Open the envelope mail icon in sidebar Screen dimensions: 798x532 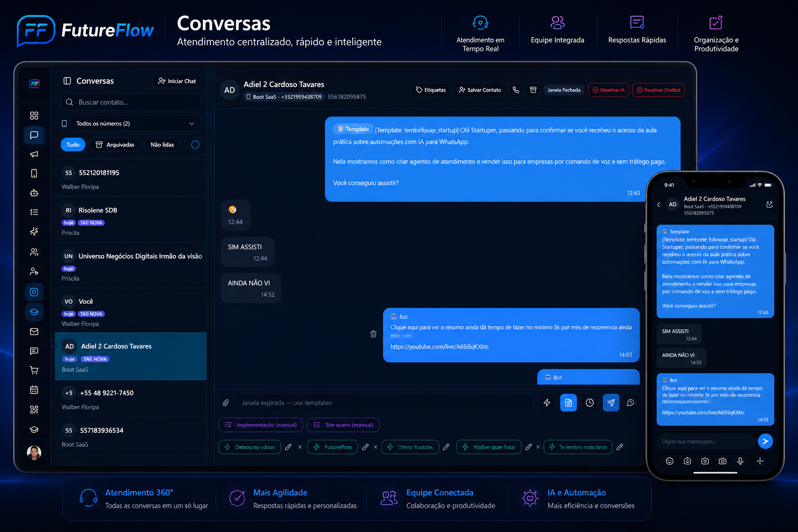tap(34, 331)
